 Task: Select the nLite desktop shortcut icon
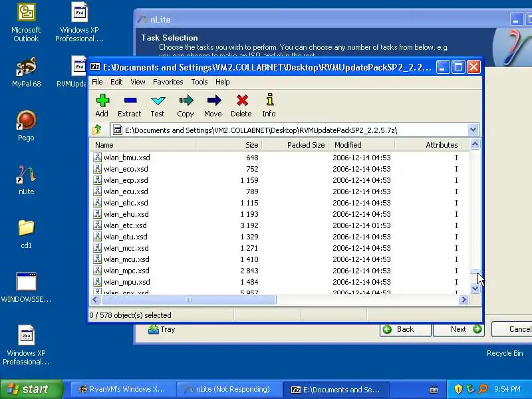coord(26,174)
